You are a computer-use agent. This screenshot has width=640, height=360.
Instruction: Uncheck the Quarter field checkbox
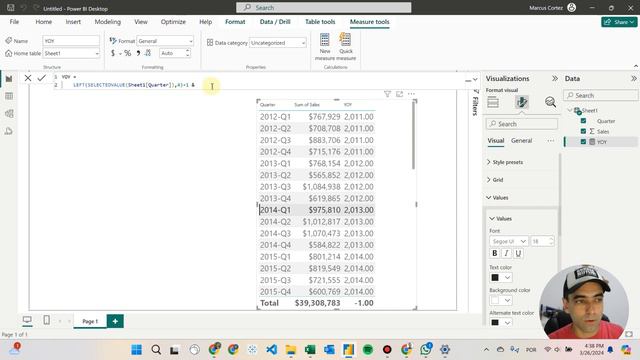click(x=583, y=121)
